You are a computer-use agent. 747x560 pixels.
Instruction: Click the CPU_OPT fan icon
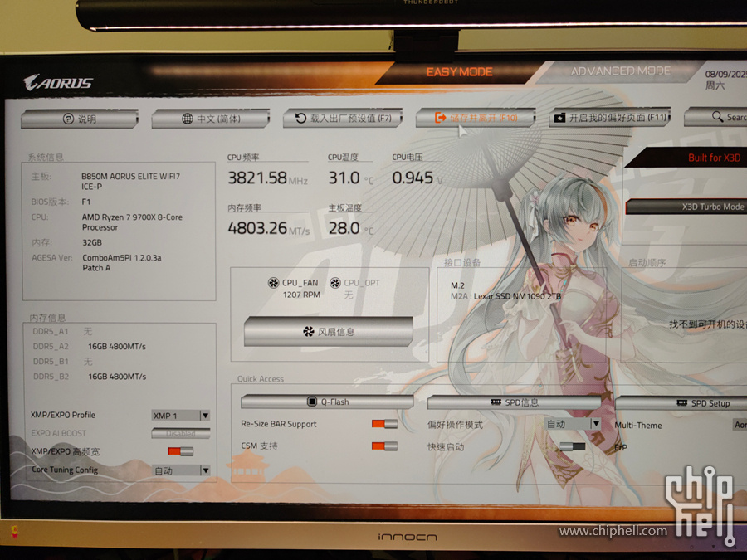tap(335, 283)
